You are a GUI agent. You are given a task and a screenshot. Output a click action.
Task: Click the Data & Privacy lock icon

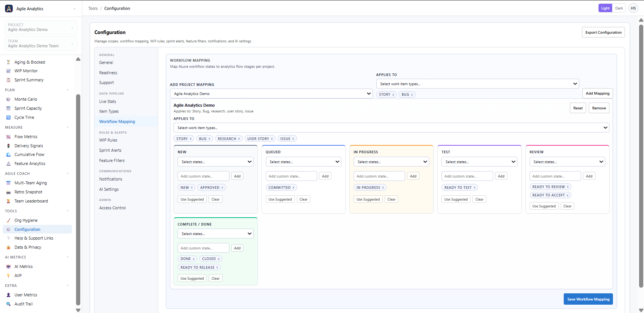[8, 247]
